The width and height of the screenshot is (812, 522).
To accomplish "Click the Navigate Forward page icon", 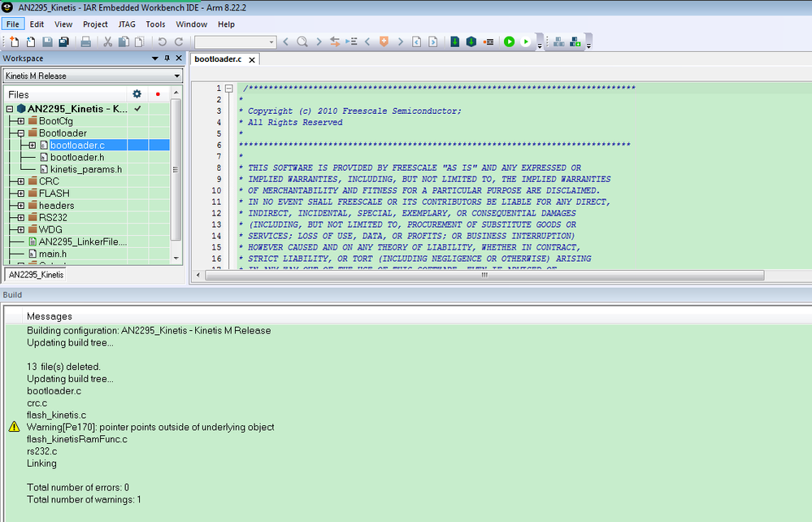I will pos(433,42).
